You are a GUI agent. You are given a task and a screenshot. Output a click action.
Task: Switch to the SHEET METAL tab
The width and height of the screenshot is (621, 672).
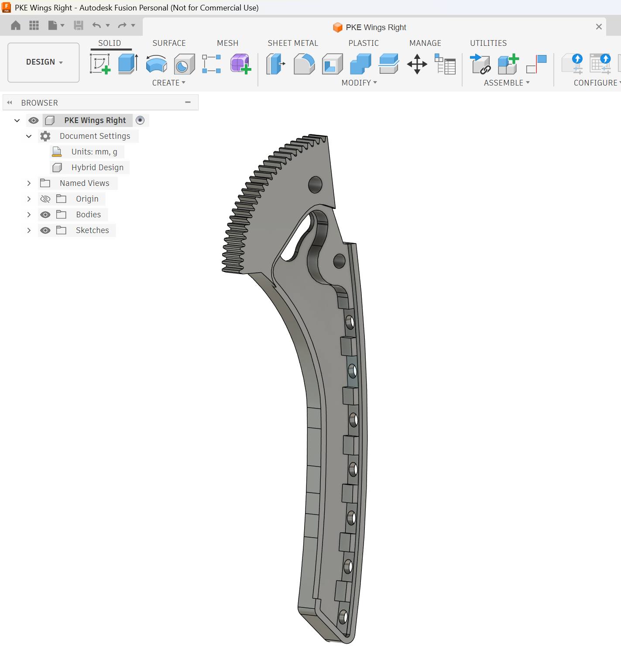coord(293,43)
